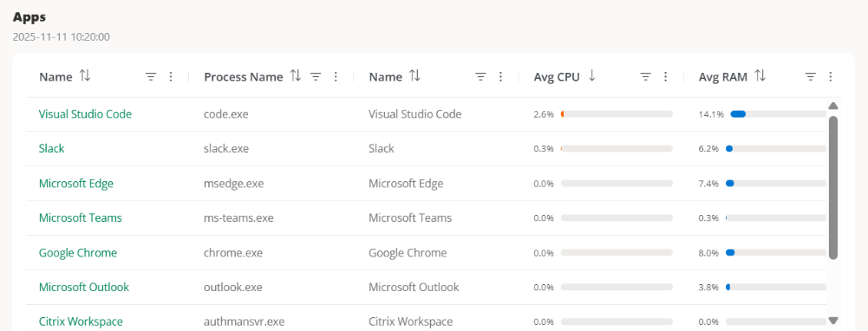The image size is (868, 331).
Task: Open filter for Avg CPU column
Action: coord(645,77)
